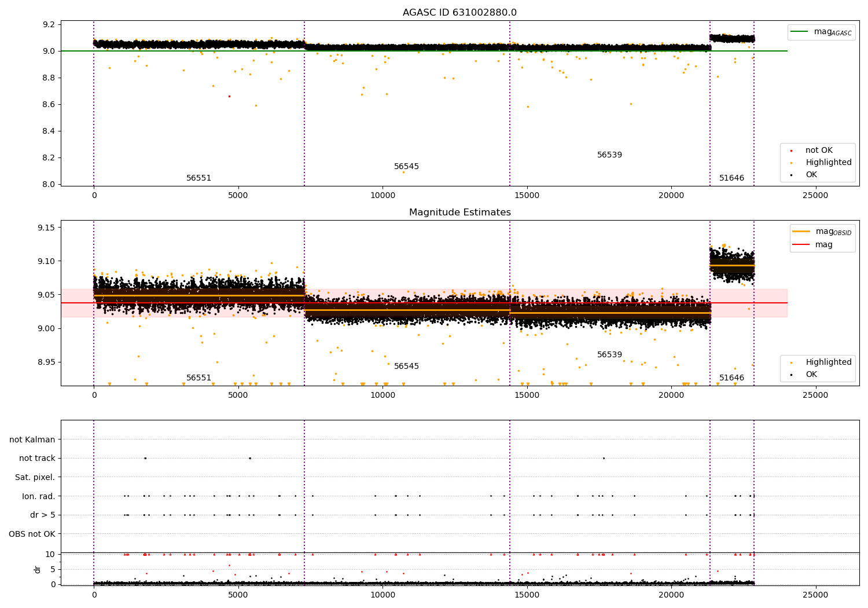Click the "AGASC ID 631002880.0" plot title

coord(459,13)
